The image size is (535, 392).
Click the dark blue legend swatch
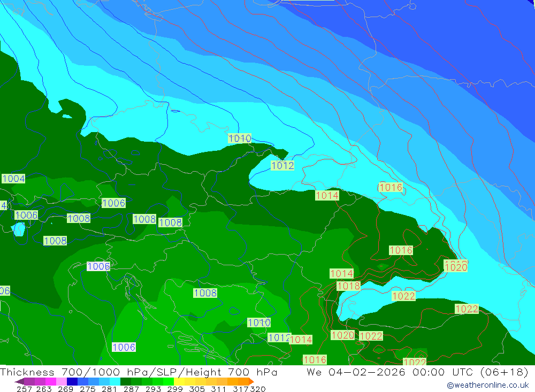(x=72, y=381)
